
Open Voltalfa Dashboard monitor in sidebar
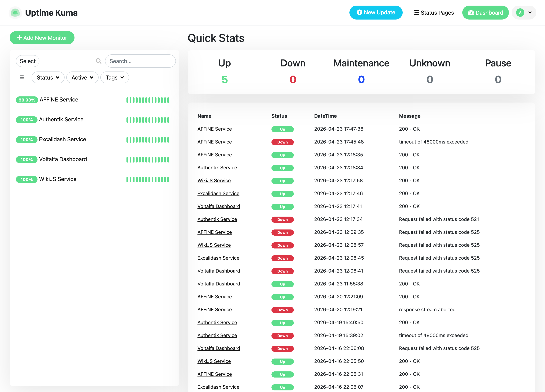click(x=94, y=159)
